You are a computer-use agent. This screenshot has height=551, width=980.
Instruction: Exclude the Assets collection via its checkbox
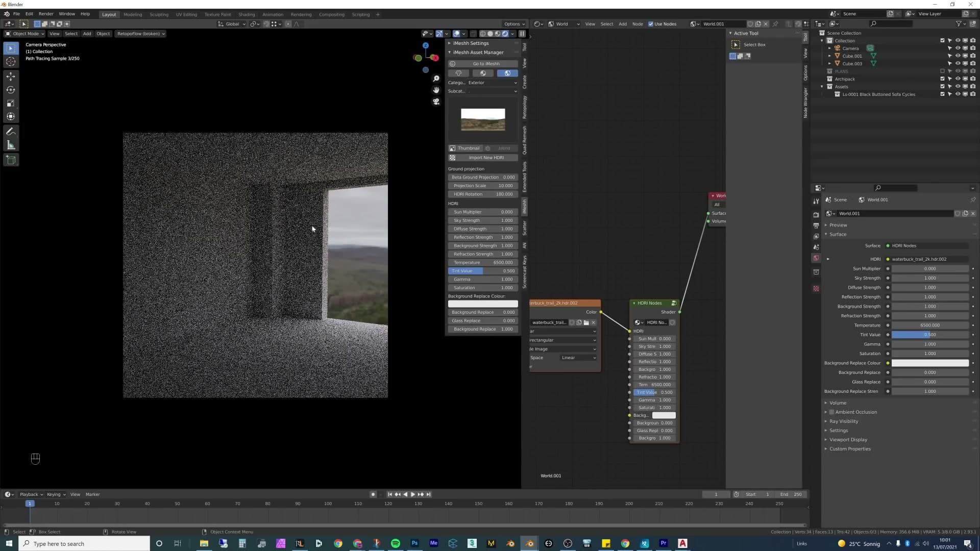[x=942, y=87]
